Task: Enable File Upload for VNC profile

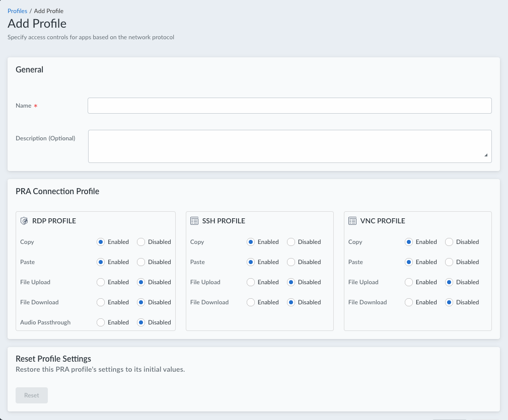Action: (409, 282)
